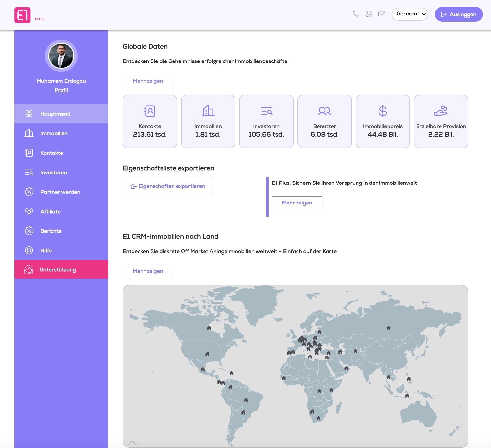
Task: Click the phone contact icon in header
Action: [356, 14]
